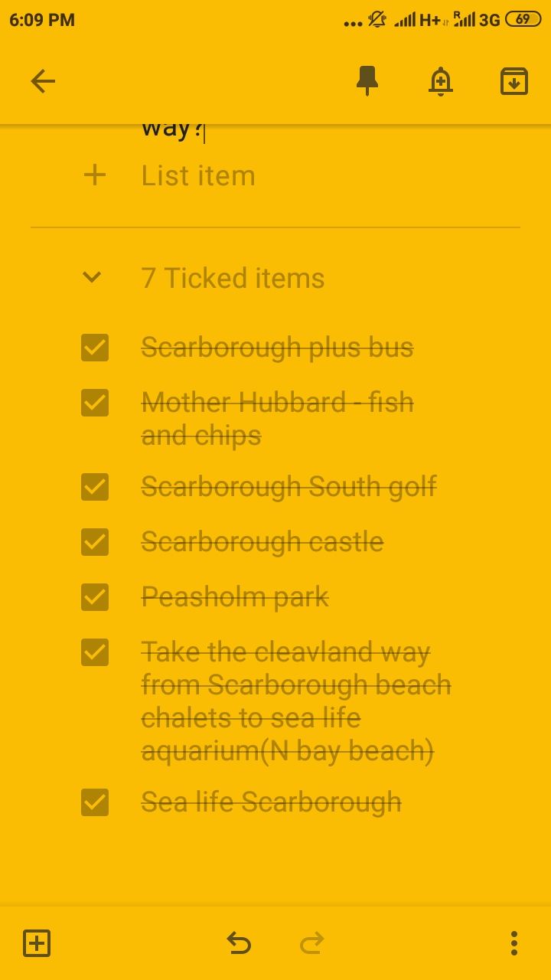The width and height of the screenshot is (551, 980).
Task: Go back with the arrow icon
Action: coord(43,81)
